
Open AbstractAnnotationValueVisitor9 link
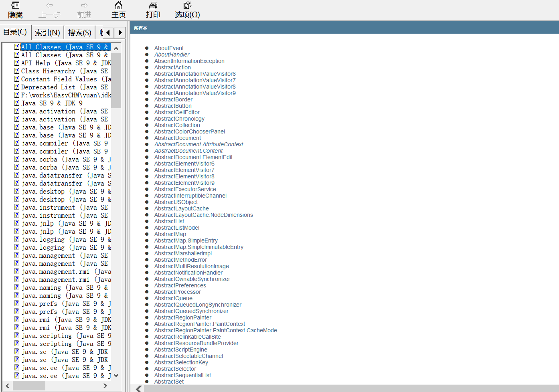pos(195,93)
